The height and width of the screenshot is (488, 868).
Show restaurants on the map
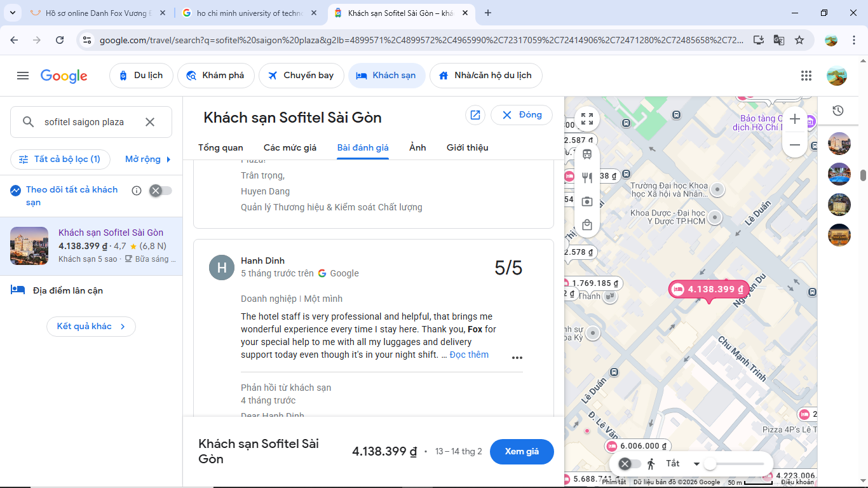587,178
